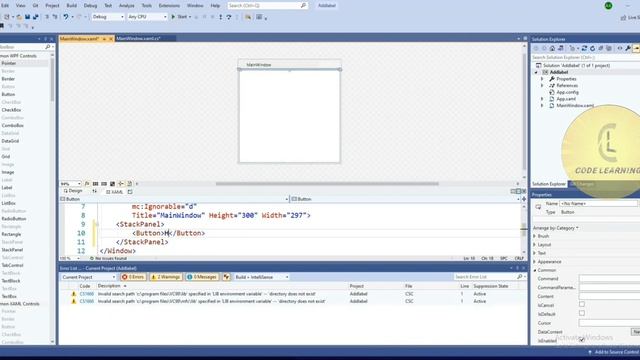This screenshot has height=360, width=640.
Task: Click the designer effects fx icon
Action: click(87, 184)
